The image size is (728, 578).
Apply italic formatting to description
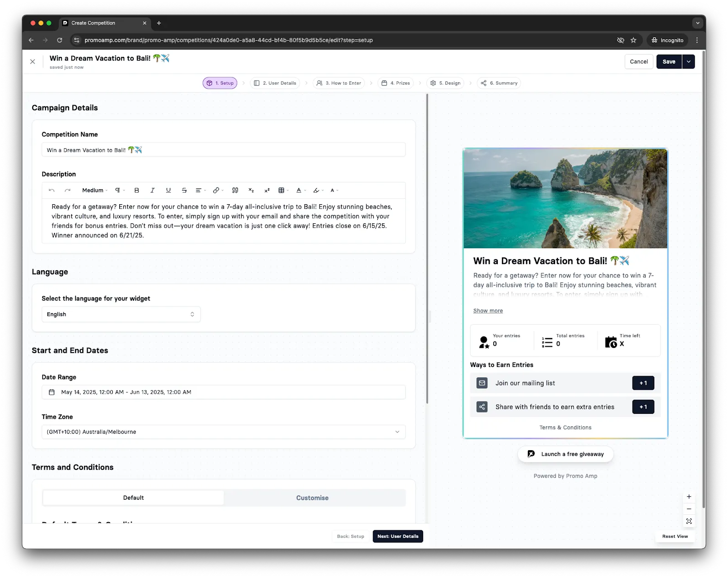[152, 191]
